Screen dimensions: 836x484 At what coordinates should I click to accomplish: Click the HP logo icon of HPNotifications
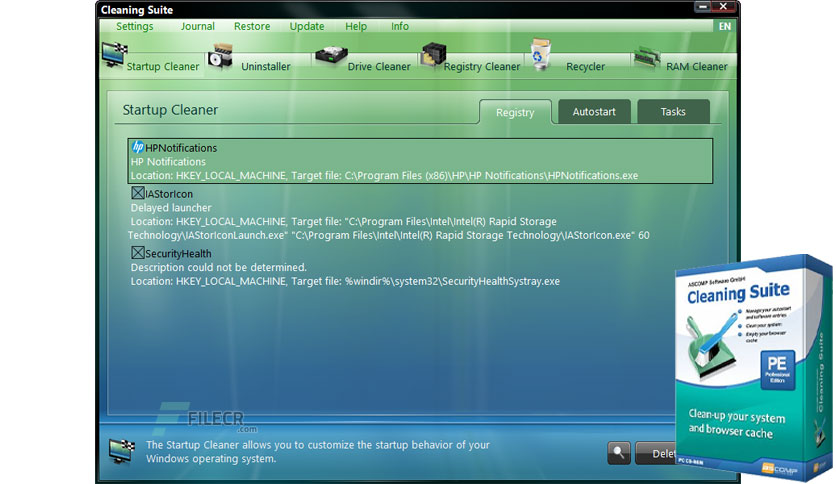coord(138,147)
